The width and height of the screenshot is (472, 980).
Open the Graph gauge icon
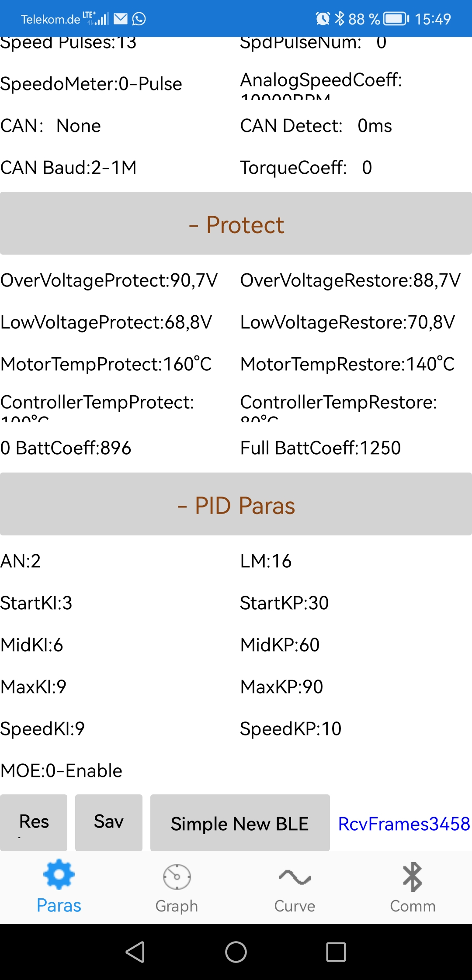tap(177, 876)
